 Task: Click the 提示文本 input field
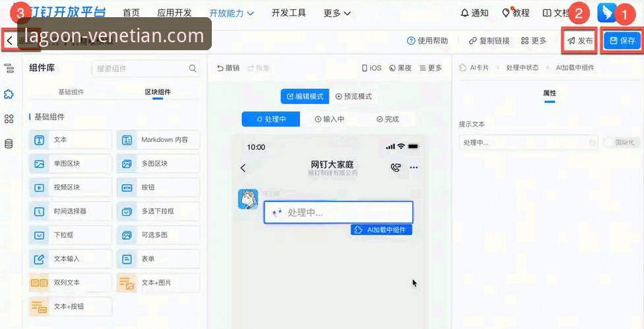click(x=528, y=143)
